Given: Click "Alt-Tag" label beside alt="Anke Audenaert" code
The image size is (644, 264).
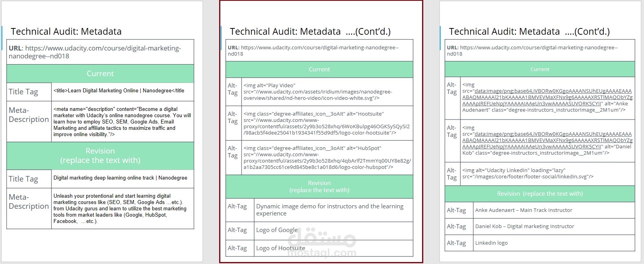Looking at the screenshot, I should point(452,88).
